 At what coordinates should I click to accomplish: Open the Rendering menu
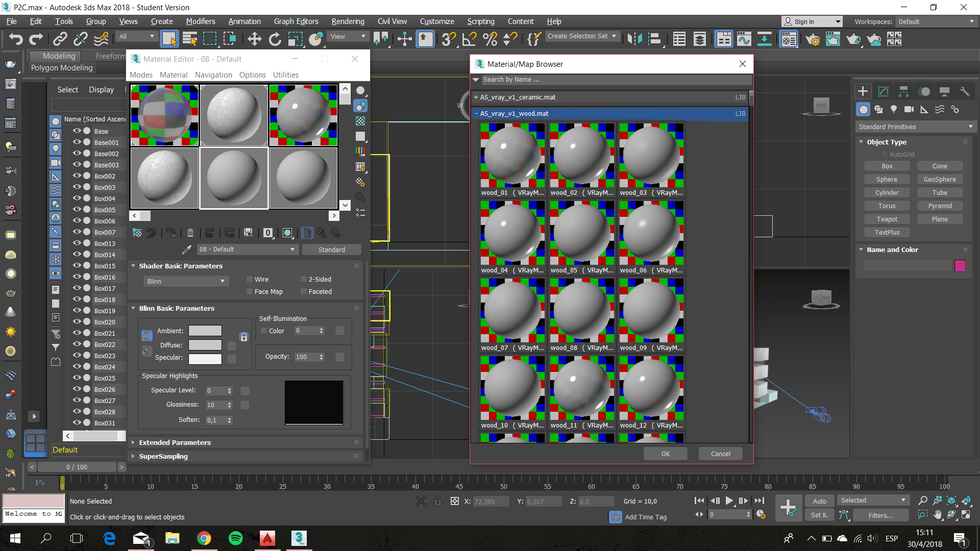point(348,21)
